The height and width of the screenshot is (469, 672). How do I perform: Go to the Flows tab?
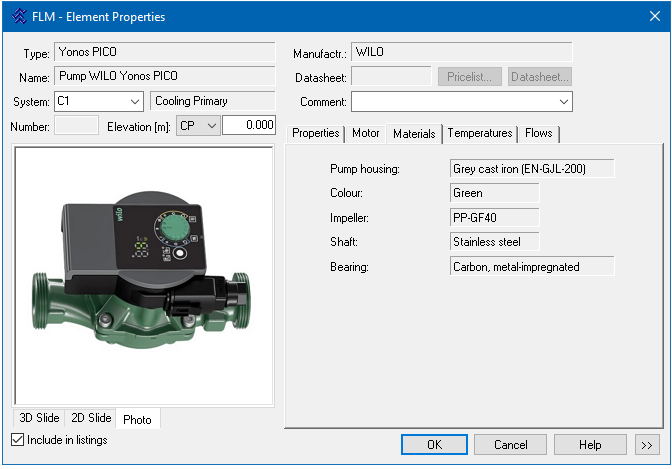coord(538,133)
